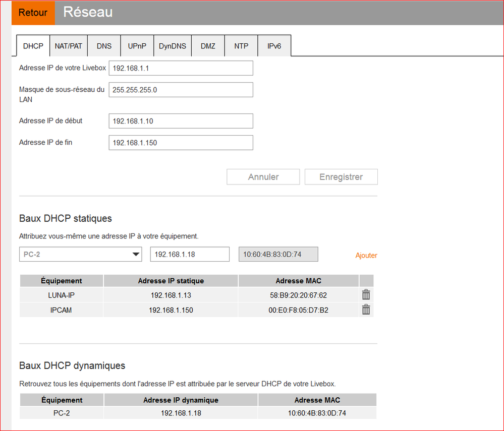Delete the IPCAM entry using trash icon
The height and width of the screenshot is (431, 504).
click(366, 310)
